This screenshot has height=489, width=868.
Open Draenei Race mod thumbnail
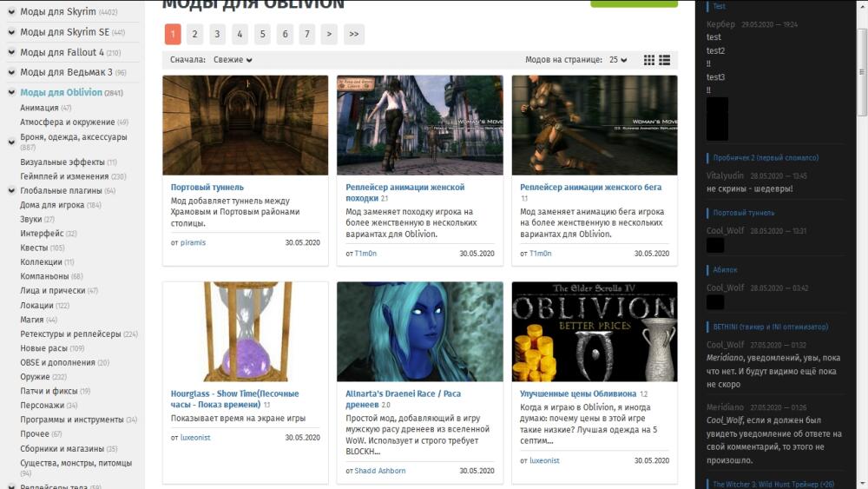click(419, 331)
